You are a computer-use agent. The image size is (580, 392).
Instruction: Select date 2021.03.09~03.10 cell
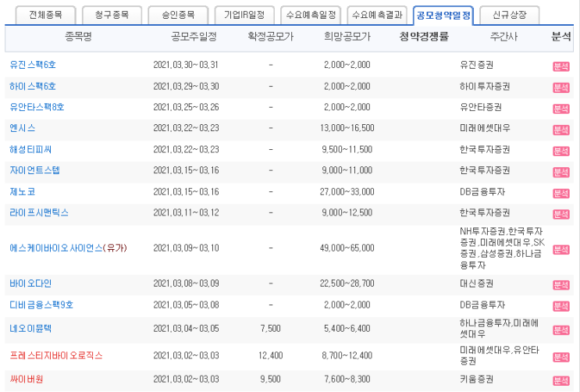pyautogui.click(x=186, y=248)
